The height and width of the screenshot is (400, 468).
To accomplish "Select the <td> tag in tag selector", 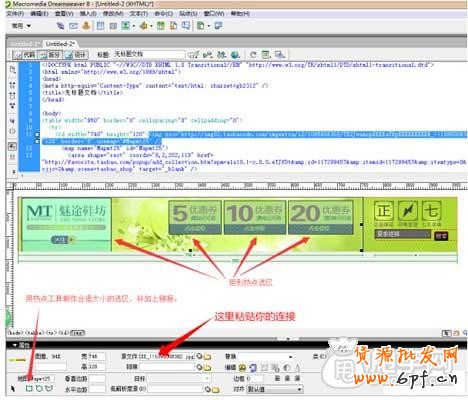I will click(x=63, y=333).
